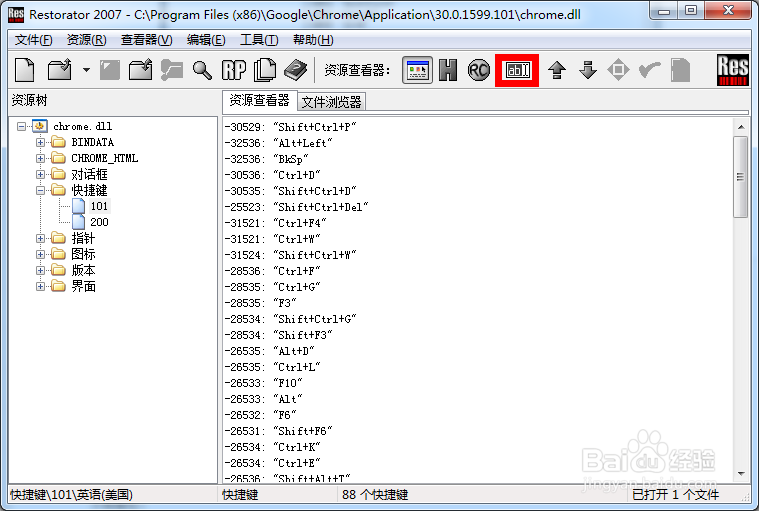Click the Save As folder icon

[140, 70]
